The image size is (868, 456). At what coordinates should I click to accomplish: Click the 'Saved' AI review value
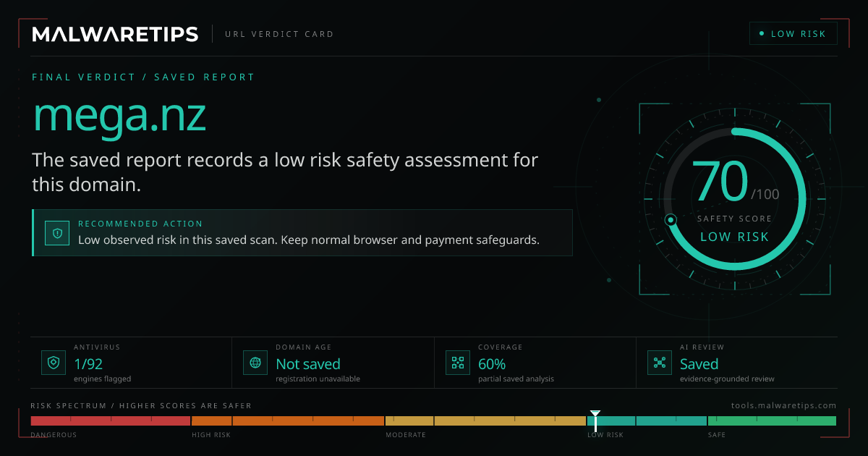[x=699, y=364]
